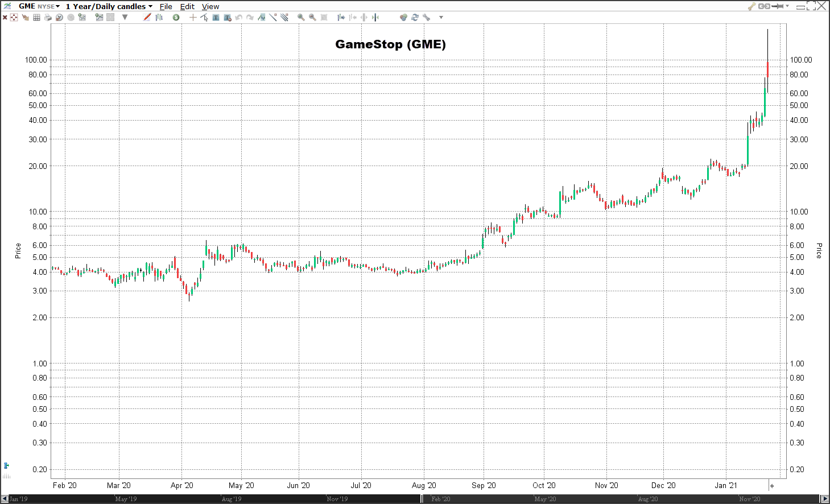Open the GME NYSE symbol dropdown

[x=39, y=6]
